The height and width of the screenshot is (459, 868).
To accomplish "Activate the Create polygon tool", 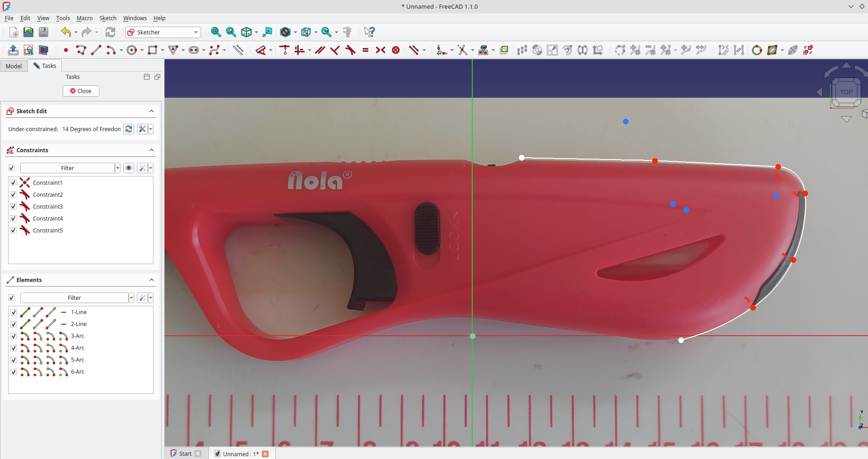I will click(x=174, y=50).
